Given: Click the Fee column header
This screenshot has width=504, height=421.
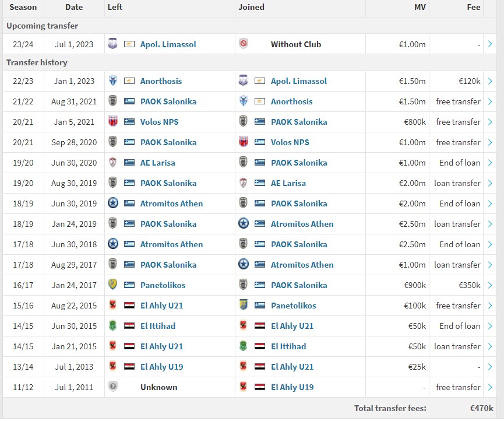Looking at the screenshot, I should (474, 8).
